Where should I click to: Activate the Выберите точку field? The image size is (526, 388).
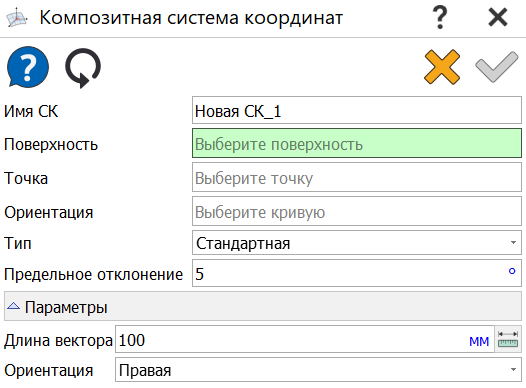point(357,177)
